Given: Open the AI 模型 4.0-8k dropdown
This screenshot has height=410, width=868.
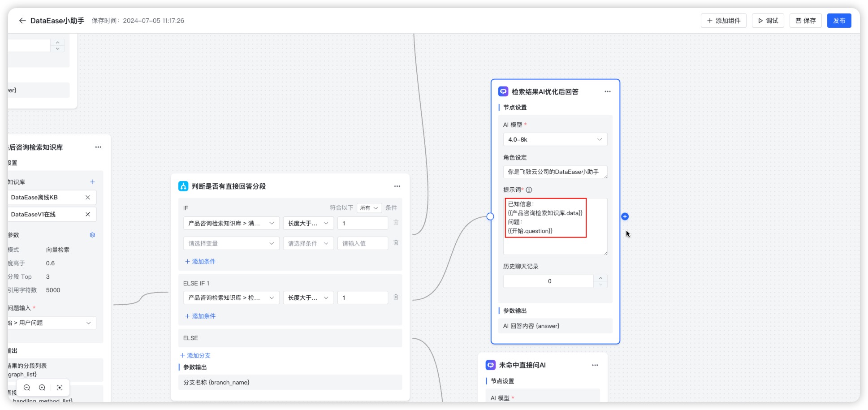Looking at the screenshot, I should (555, 139).
